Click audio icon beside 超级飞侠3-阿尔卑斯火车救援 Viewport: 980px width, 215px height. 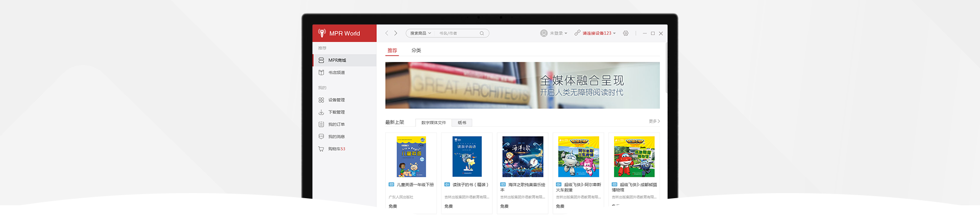pos(558,184)
